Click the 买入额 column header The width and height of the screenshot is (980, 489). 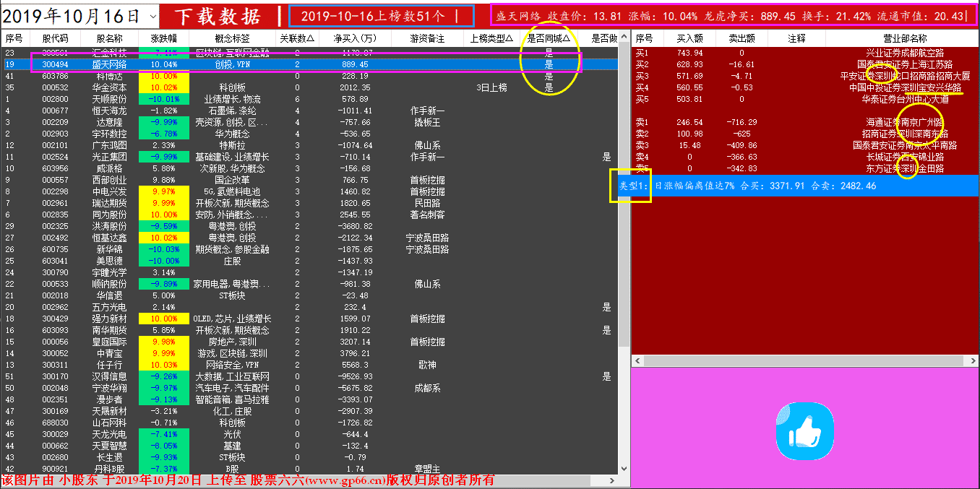(690, 38)
